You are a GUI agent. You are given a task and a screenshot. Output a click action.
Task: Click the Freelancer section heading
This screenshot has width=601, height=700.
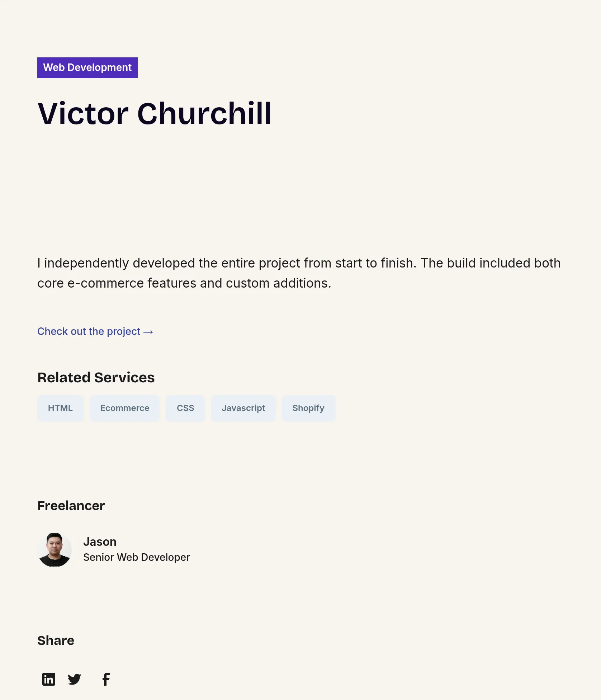71,506
